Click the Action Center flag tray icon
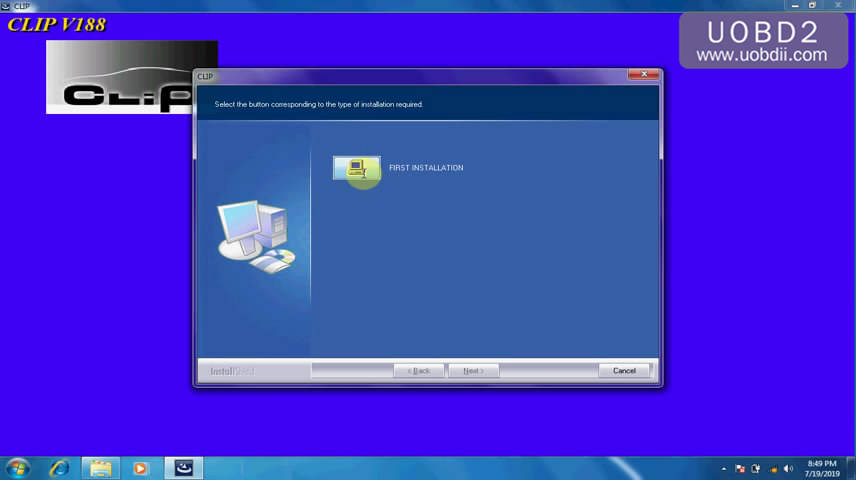Viewport: 856px width, 480px height. tap(740, 468)
